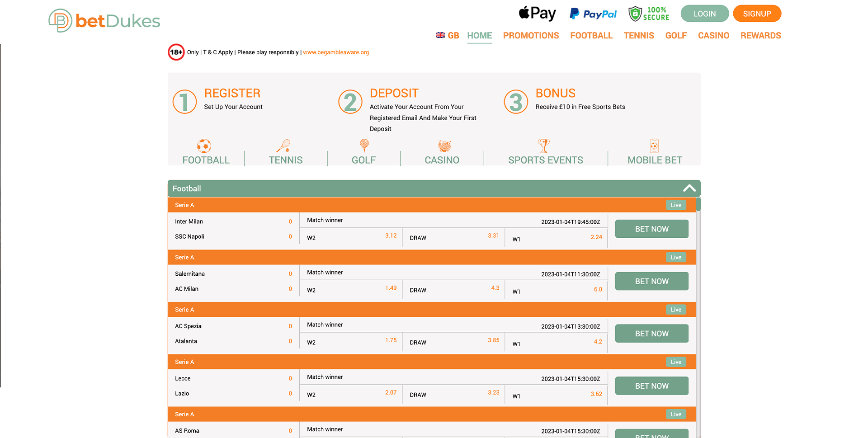Click the football ball icon
This screenshot has width=868, height=438.
point(204,146)
